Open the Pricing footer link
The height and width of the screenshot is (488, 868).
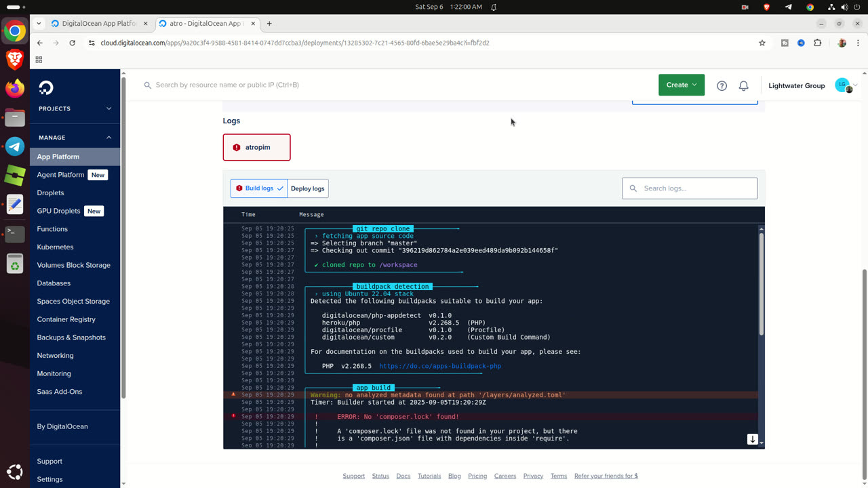click(477, 476)
